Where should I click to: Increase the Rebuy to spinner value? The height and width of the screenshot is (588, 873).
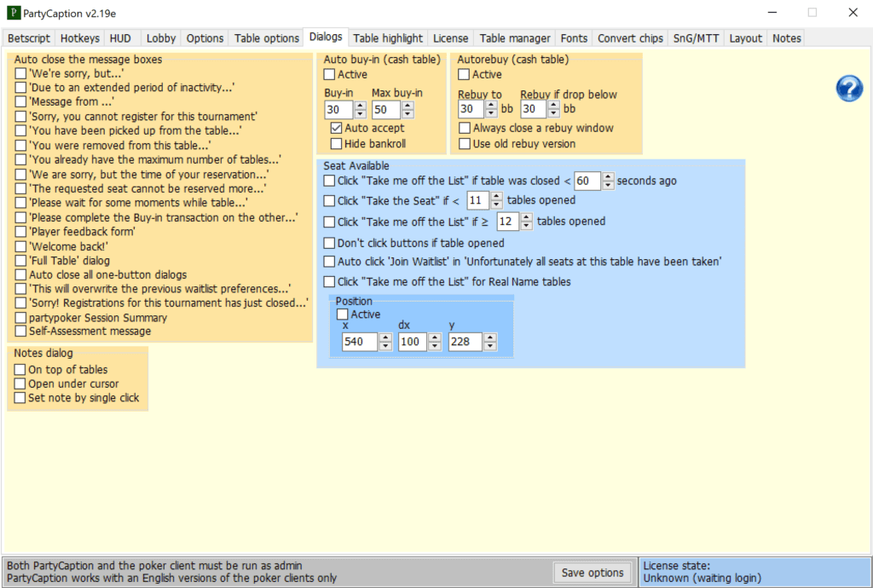coord(491,105)
